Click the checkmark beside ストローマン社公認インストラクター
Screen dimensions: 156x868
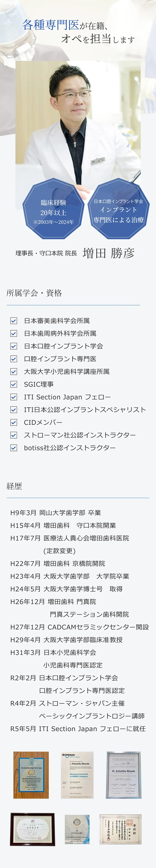click(13, 435)
